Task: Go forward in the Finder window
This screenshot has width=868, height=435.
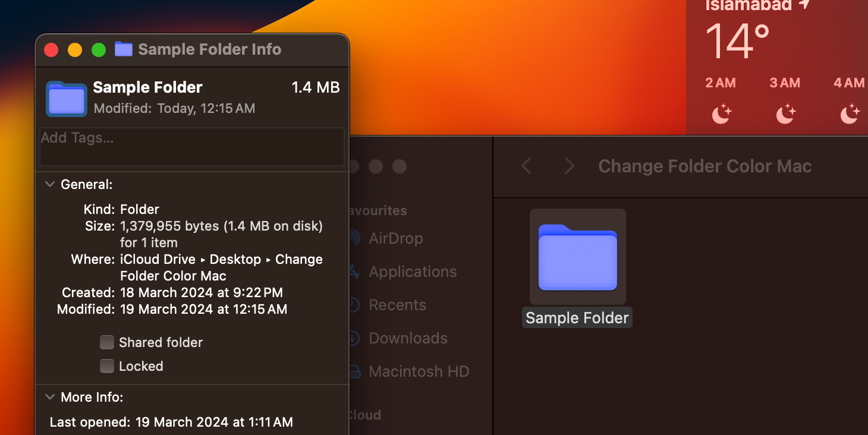Action: click(x=569, y=166)
